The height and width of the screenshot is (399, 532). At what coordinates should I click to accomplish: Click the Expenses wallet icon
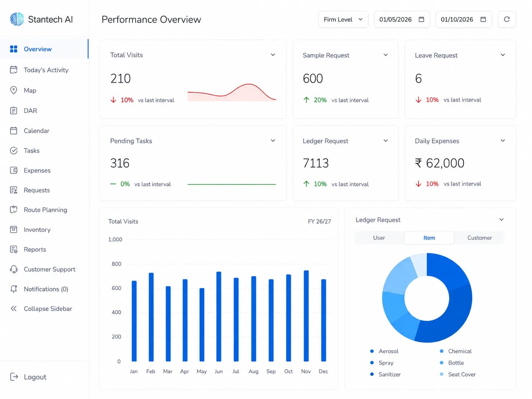pos(14,170)
